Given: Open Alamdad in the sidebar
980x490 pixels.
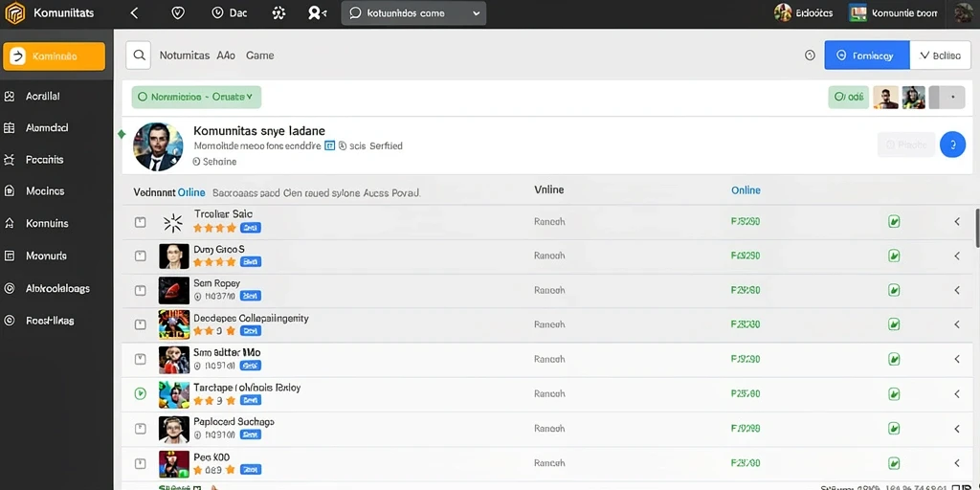Looking at the screenshot, I should click(x=46, y=127).
